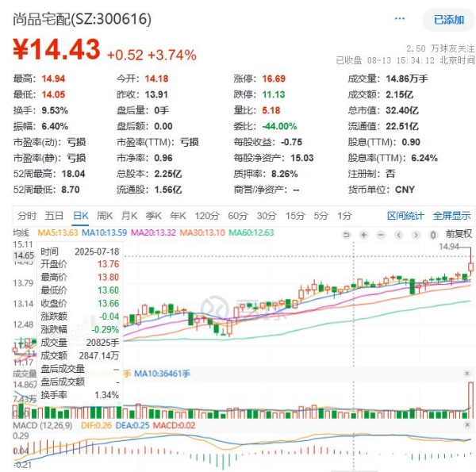Select the 五日 five-day chart tab
The height and width of the screenshot is (472, 476).
pos(54,216)
